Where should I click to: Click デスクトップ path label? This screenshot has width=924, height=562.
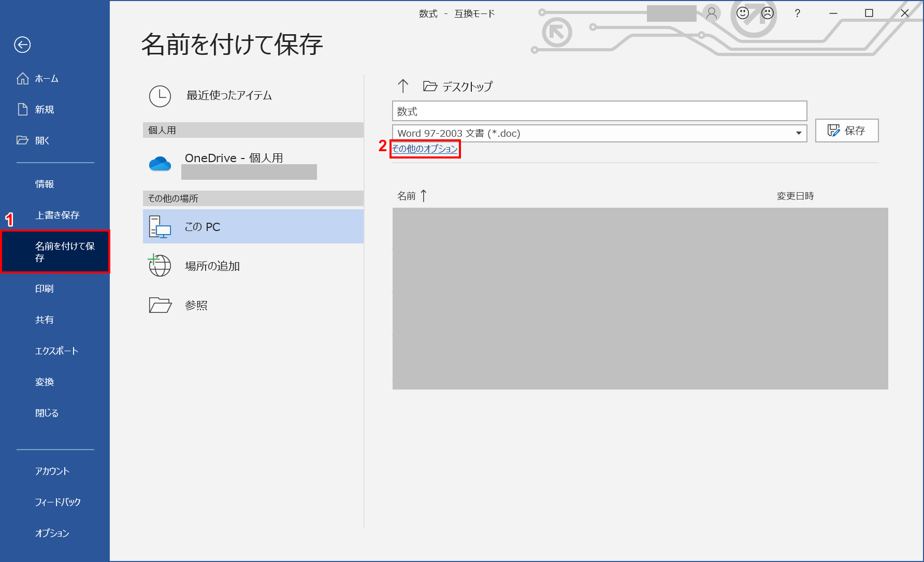(468, 87)
